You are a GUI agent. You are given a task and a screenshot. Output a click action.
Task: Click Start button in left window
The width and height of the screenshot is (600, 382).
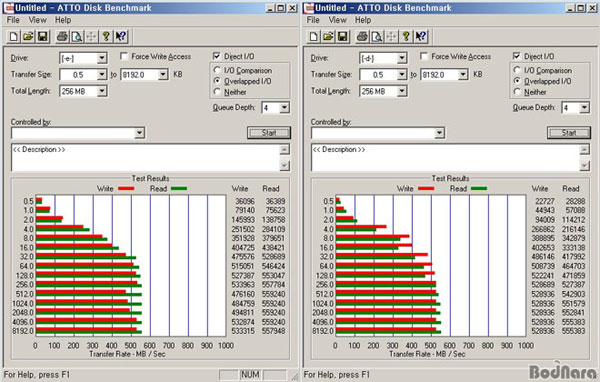click(269, 133)
